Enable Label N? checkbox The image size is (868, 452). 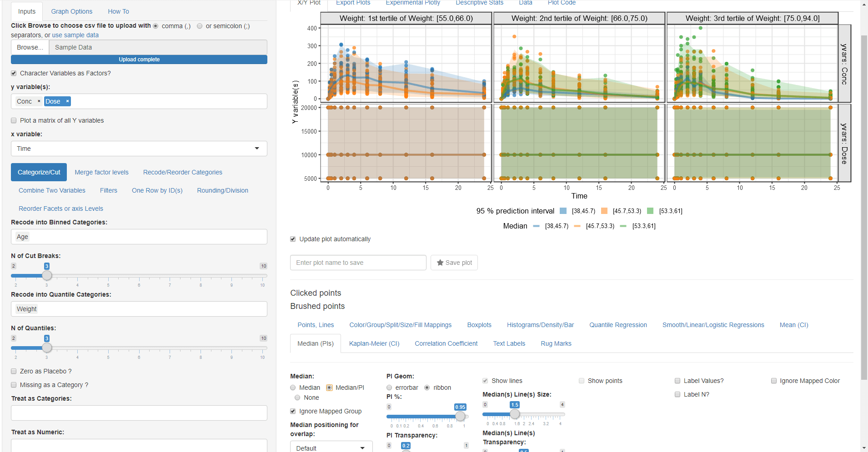coord(677,394)
